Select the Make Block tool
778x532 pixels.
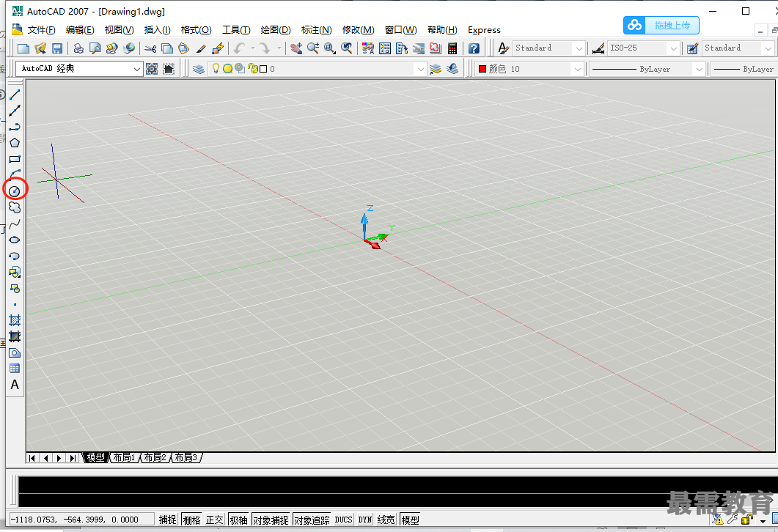click(15, 289)
